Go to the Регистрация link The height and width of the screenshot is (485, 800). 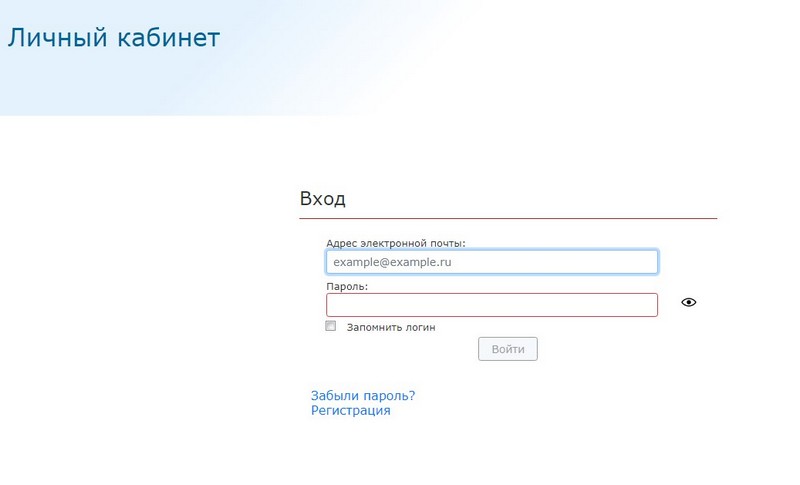[x=350, y=410]
